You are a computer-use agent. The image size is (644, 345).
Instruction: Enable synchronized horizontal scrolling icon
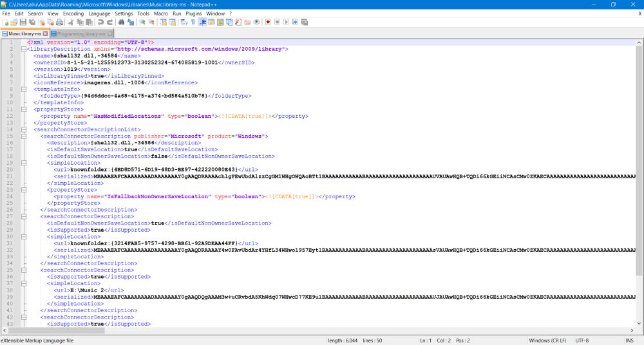coord(172,22)
